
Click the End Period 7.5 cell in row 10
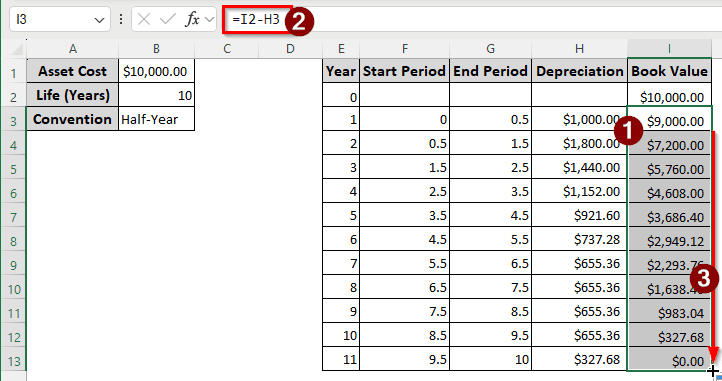(x=490, y=287)
